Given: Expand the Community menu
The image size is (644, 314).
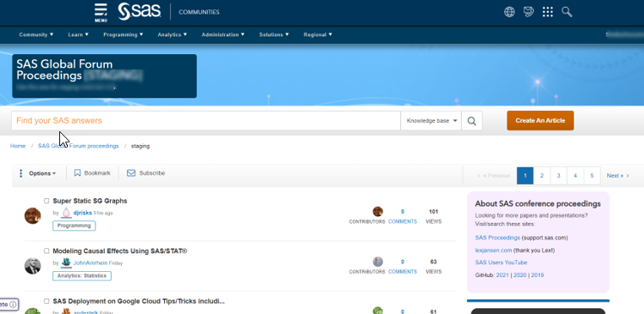Looking at the screenshot, I should [x=36, y=35].
